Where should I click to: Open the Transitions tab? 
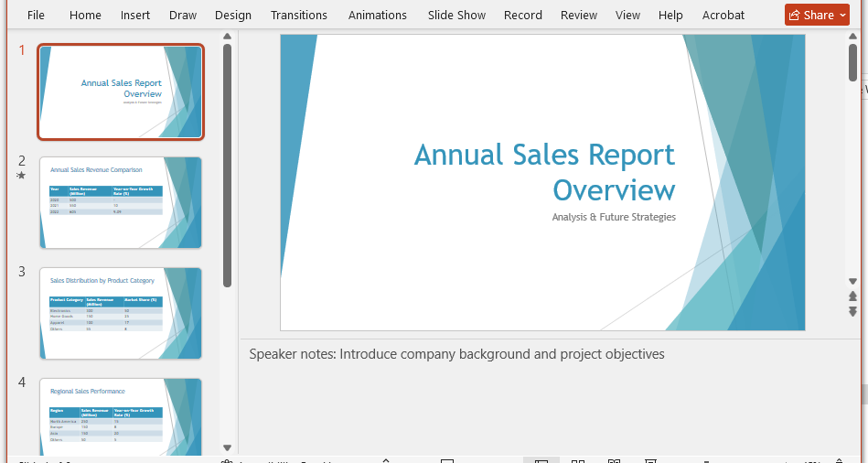pyautogui.click(x=299, y=15)
